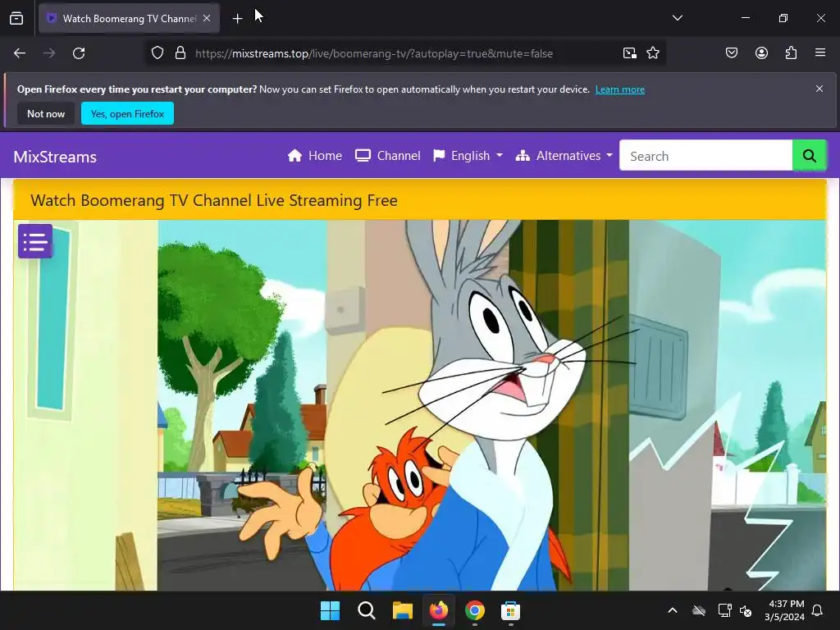Open the Channel nav item
The image size is (840, 630).
[387, 156]
